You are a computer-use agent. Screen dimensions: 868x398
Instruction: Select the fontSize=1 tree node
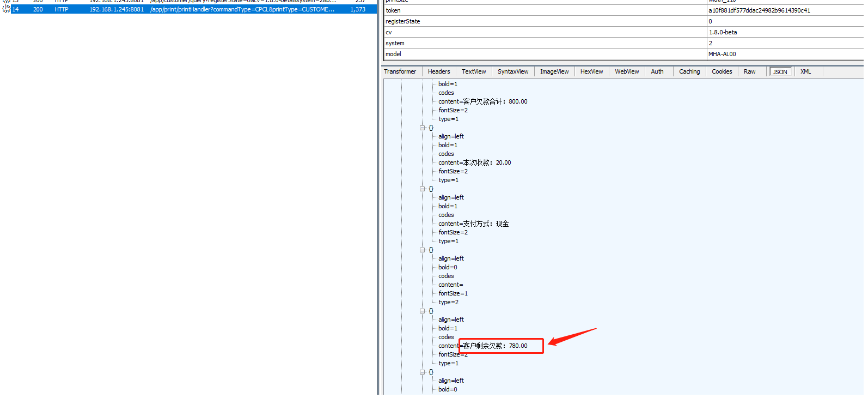(453, 293)
